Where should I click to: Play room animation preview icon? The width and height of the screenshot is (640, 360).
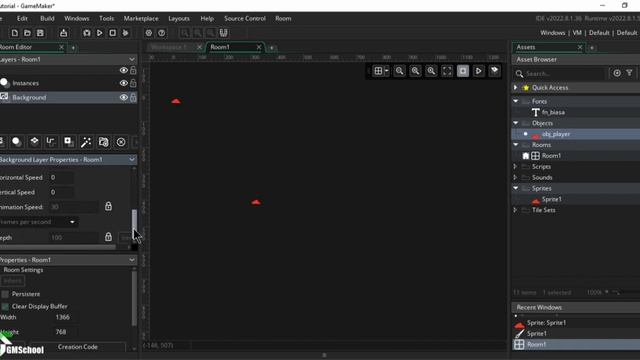click(478, 71)
